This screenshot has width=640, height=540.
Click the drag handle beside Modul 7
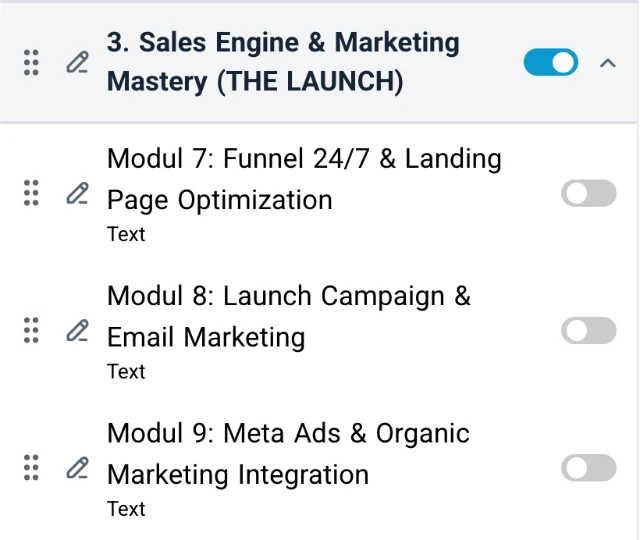click(31, 193)
